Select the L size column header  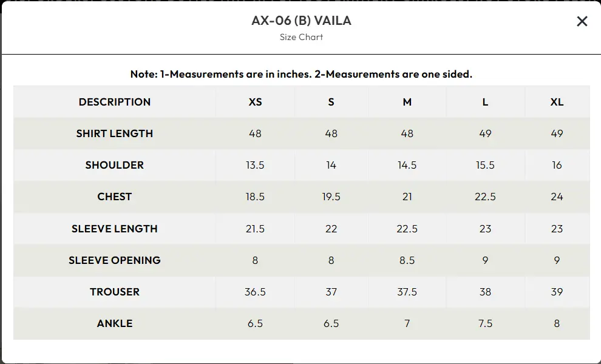485,102
